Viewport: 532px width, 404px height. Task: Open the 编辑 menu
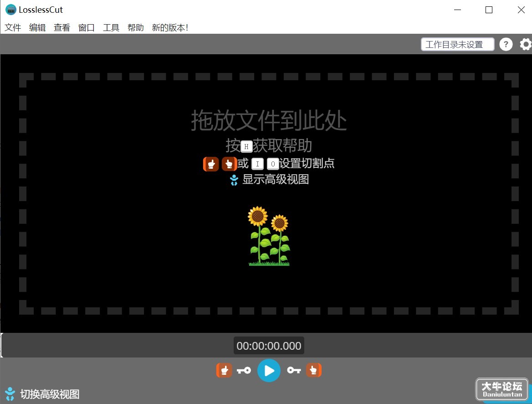(x=37, y=27)
